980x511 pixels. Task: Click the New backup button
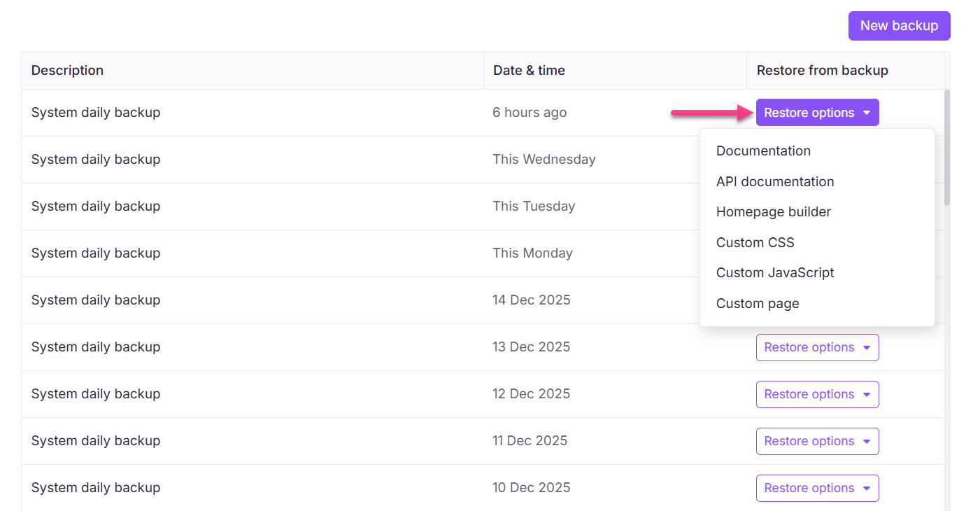tap(899, 25)
